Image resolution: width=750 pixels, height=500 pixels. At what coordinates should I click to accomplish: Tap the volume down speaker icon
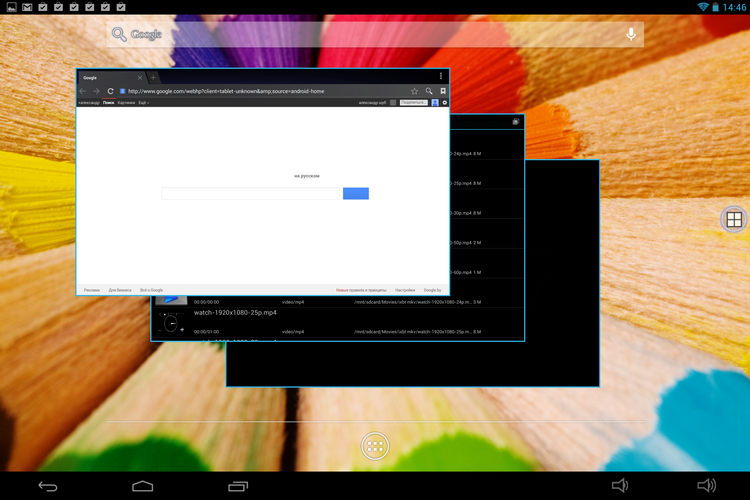click(620, 486)
